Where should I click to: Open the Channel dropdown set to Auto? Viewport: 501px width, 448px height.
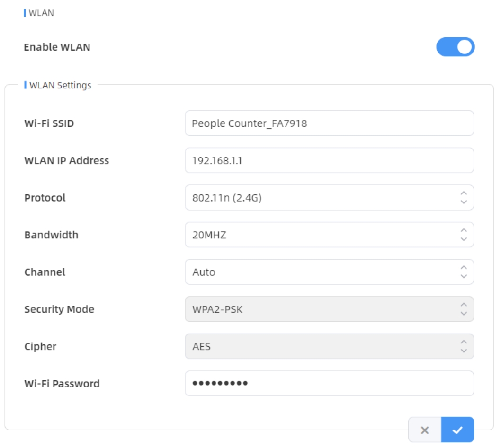(329, 272)
